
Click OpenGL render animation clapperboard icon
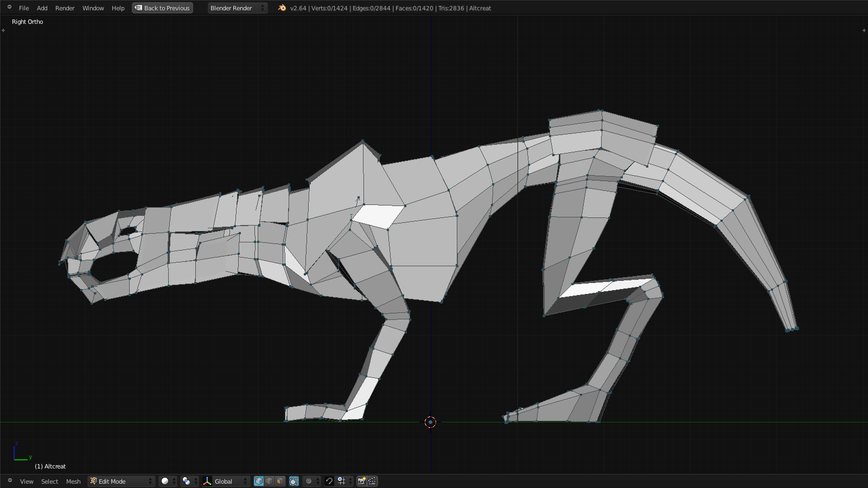(x=373, y=481)
